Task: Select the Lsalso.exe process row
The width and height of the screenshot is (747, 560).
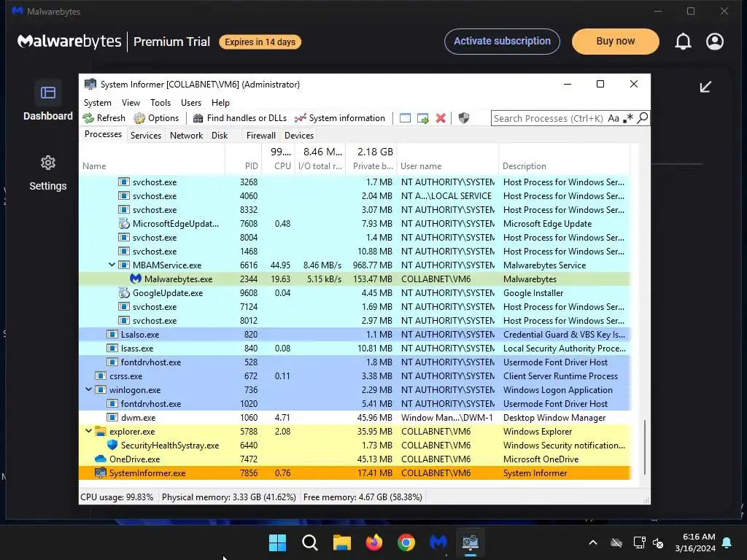Action: tap(355, 334)
